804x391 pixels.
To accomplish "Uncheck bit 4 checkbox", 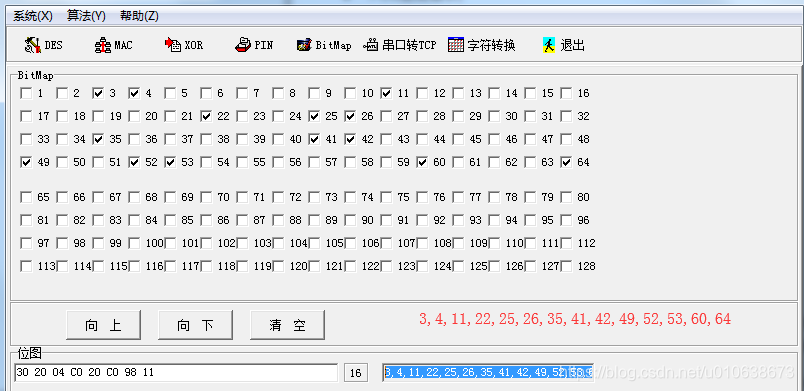I will click(x=134, y=93).
